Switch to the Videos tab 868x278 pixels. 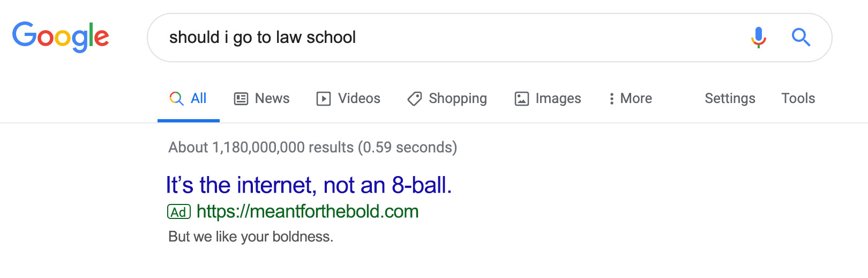(348, 99)
